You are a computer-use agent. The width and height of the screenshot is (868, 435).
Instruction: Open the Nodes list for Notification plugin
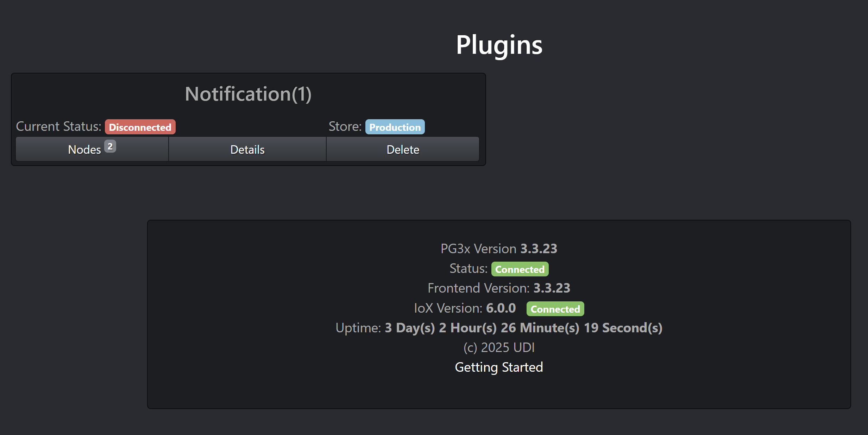click(85, 150)
